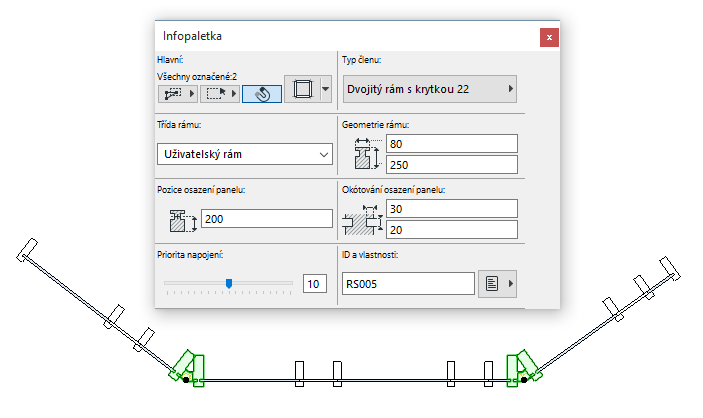Open the arrow beside the frame settings icon
Screen dimensions: 703x418
(326, 91)
